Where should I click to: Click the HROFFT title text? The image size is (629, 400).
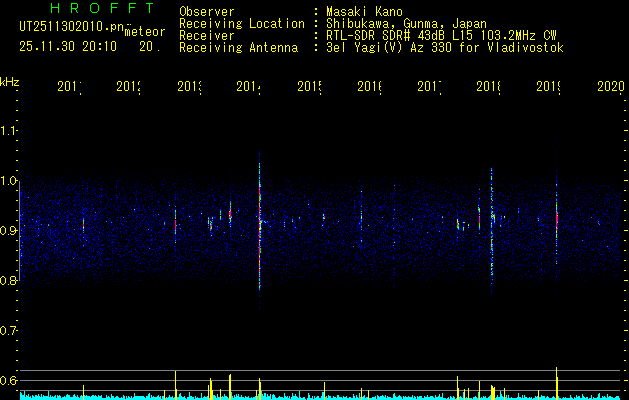click(102, 8)
